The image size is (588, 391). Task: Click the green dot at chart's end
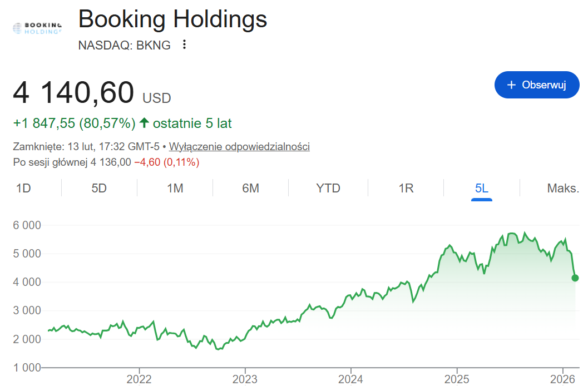[575, 278]
